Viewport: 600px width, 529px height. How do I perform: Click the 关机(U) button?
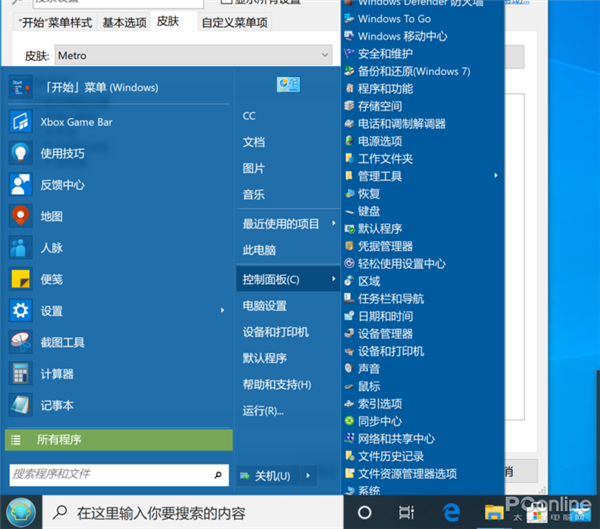(269, 476)
